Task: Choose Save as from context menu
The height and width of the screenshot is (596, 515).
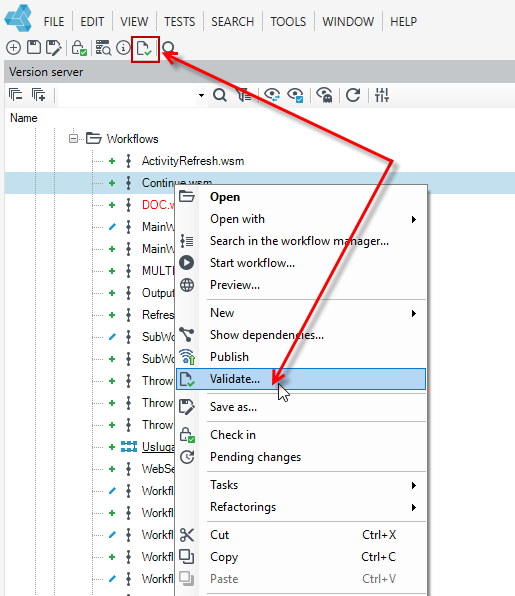Action: [x=301, y=407]
